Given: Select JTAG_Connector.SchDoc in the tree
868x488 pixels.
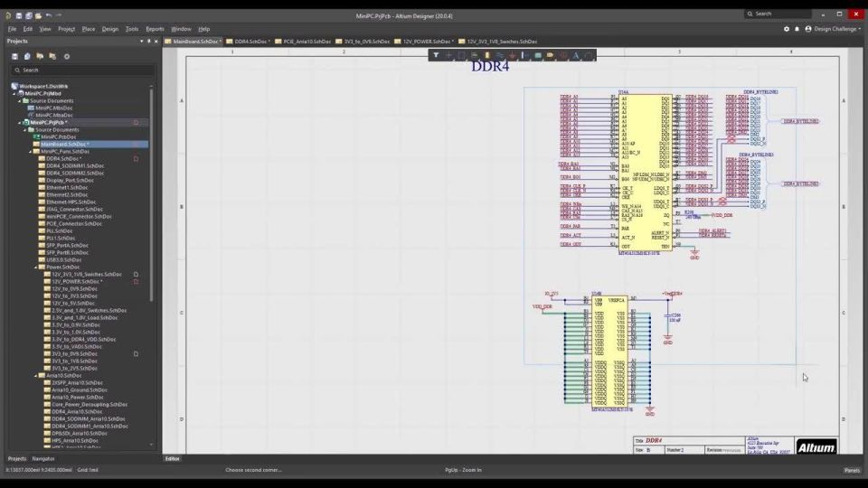Looking at the screenshot, I should point(74,209).
